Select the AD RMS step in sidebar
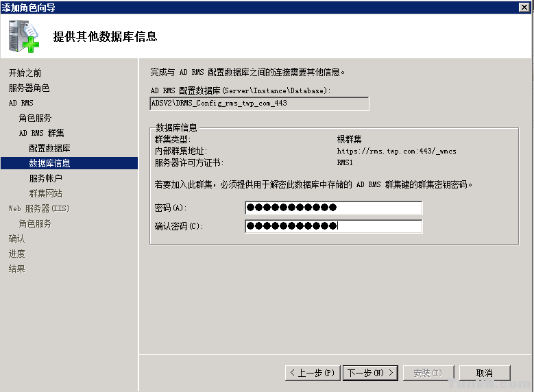The image size is (534, 392). (21, 103)
